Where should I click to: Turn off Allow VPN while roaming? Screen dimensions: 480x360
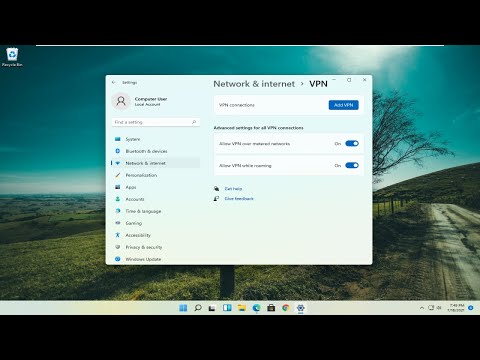click(x=352, y=165)
